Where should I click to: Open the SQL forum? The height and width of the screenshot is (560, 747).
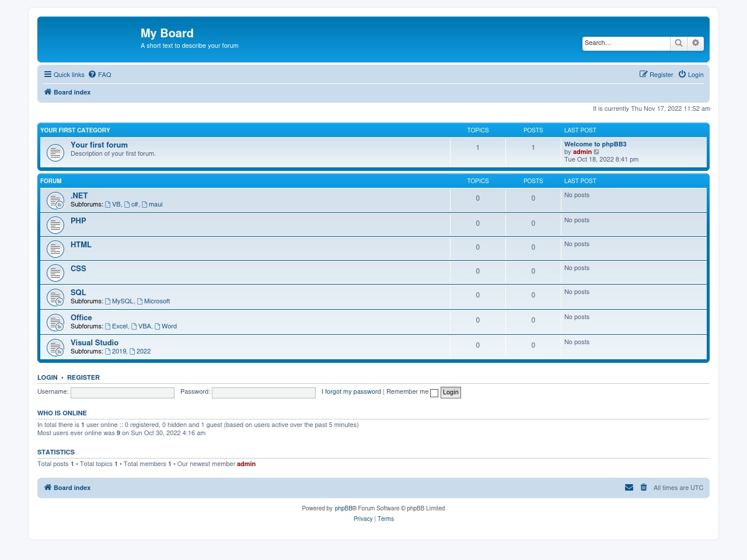coord(78,292)
